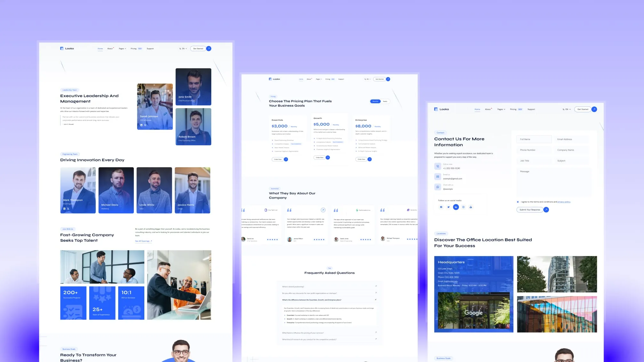This screenshot has width=644, height=362.
Task: Click Sarah Johnson's LinkedIn icon on card
Action: click(x=141, y=125)
